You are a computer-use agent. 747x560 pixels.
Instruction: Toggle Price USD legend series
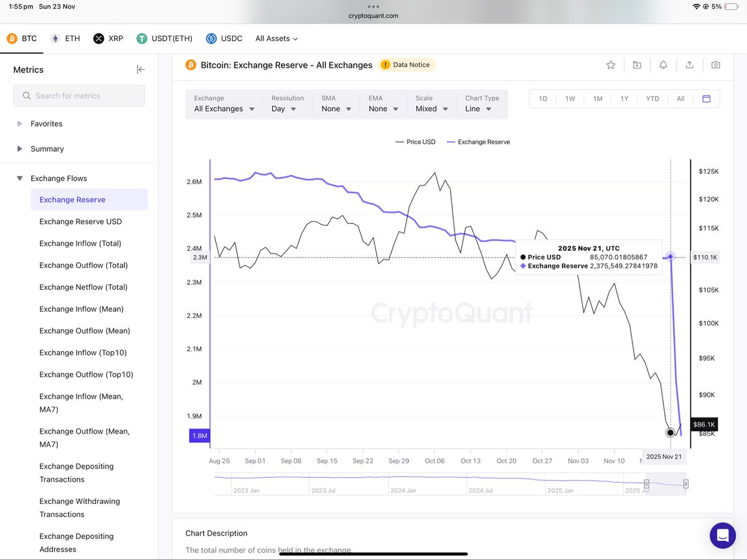[415, 142]
